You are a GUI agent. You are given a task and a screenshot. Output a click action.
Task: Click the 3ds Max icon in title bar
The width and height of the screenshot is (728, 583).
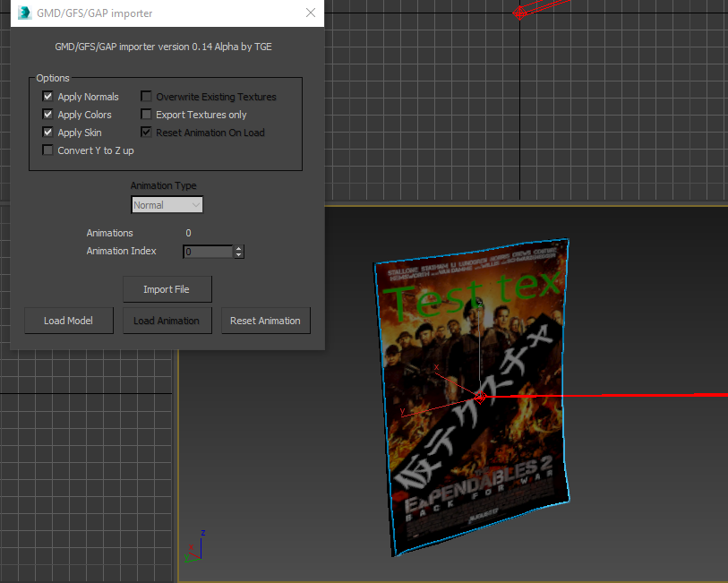pyautogui.click(x=24, y=13)
